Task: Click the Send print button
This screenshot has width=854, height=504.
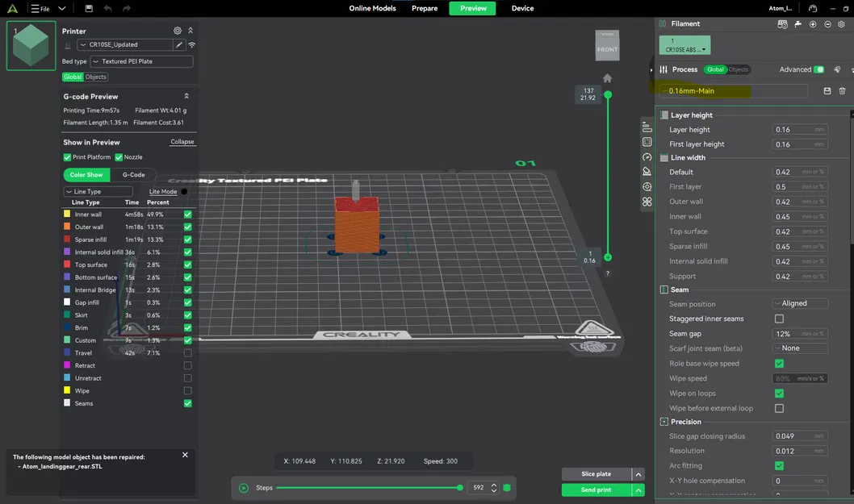Action: pos(597,489)
